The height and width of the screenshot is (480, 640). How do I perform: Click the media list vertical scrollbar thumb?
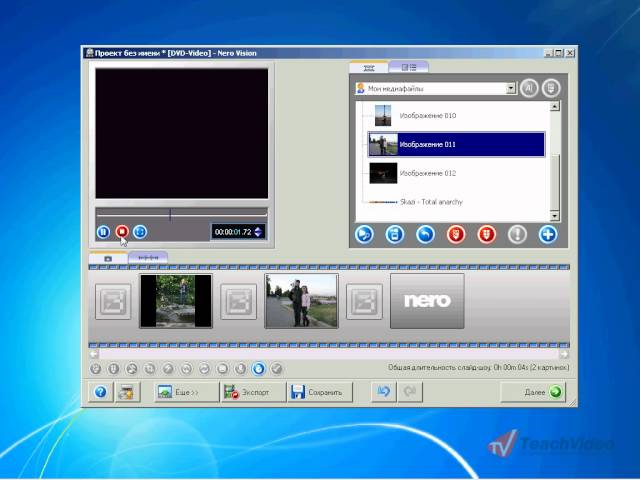click(x=554, y=182)
